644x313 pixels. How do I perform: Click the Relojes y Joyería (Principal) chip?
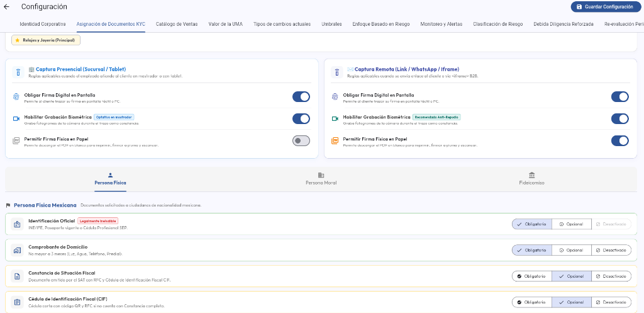click(46, 40)
